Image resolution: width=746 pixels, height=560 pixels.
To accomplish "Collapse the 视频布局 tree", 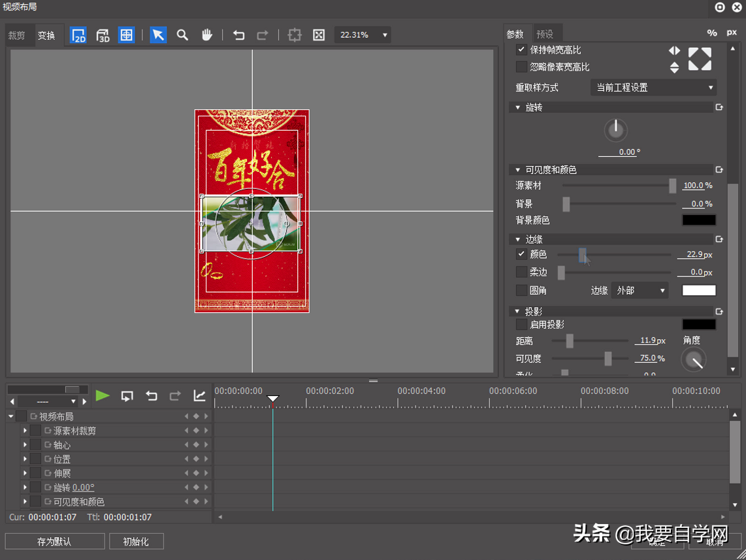I will (11, 416).
